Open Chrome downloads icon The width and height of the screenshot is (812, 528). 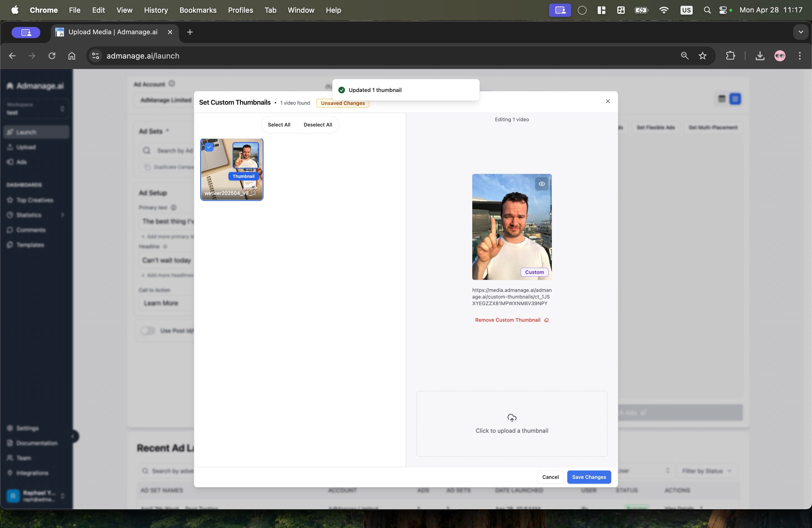[x=760, y=56]
